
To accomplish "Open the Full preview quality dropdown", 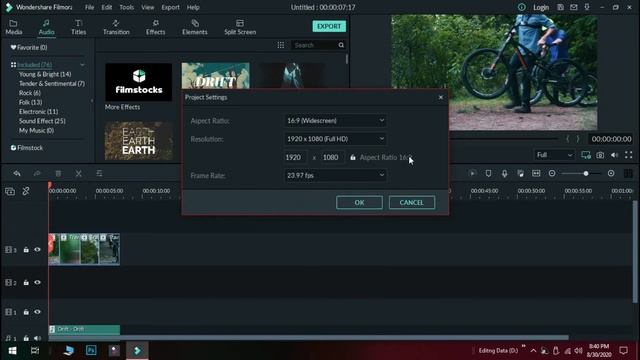I will pos(555,155).
